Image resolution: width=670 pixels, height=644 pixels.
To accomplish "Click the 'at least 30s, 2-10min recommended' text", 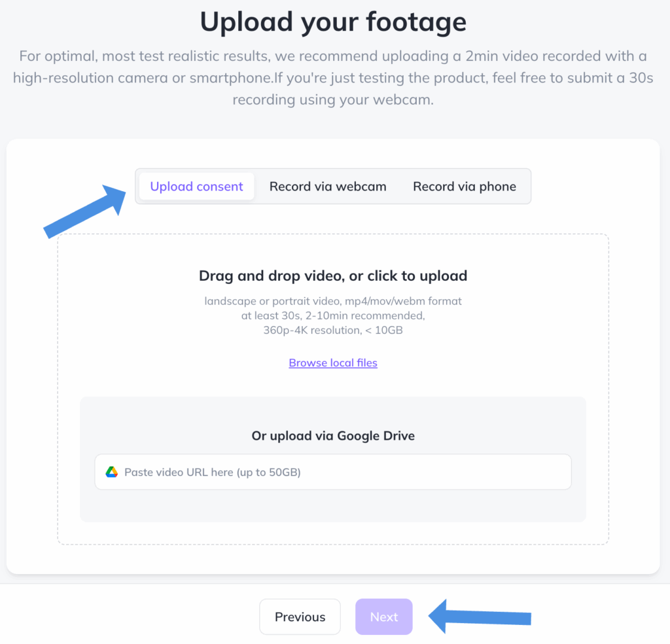I will point(333,315).
